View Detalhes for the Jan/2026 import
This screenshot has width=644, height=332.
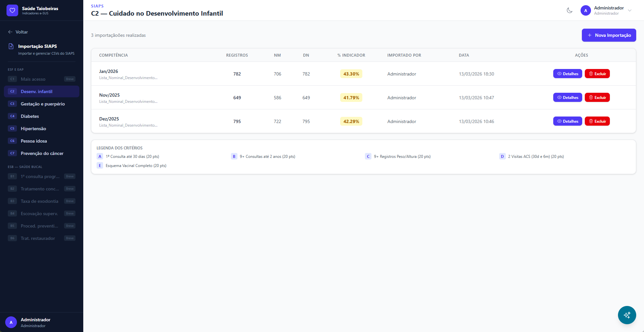(567, 74)
